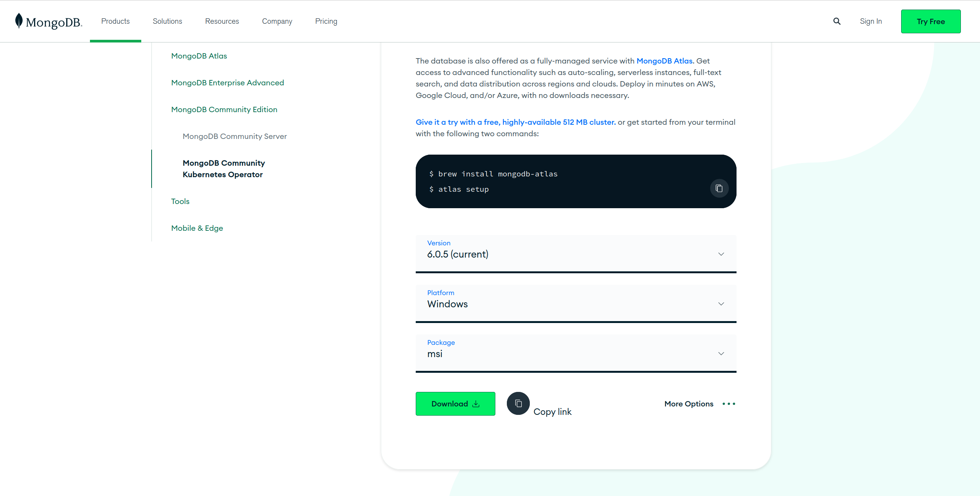Expand the Version dropdown

[576, 253]
